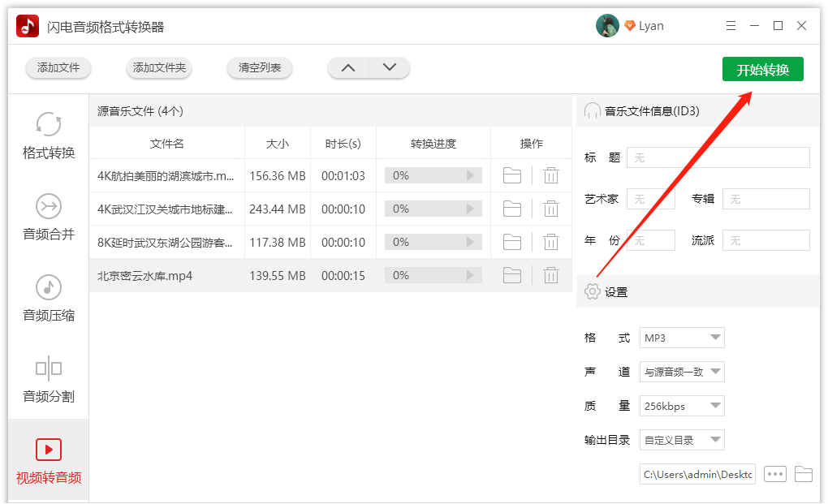The height and width of the screenshot is (504, 828).
Task: Click progress bar of 北京密云水库.mp4 row
Action: [x=433, y=275]
